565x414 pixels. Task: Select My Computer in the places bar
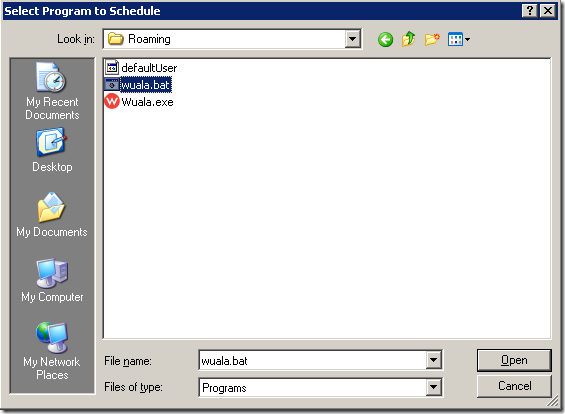click(x=52, y=280)
